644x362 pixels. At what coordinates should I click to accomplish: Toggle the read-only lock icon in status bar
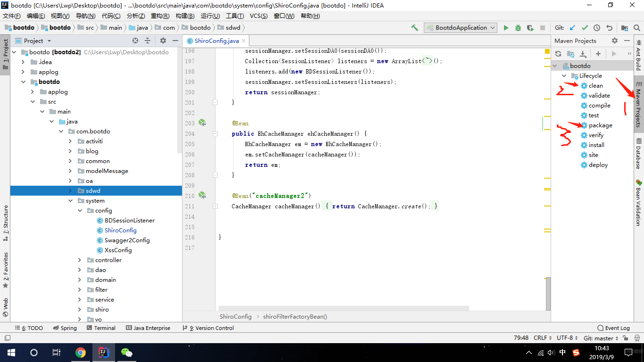pos(626,338)
